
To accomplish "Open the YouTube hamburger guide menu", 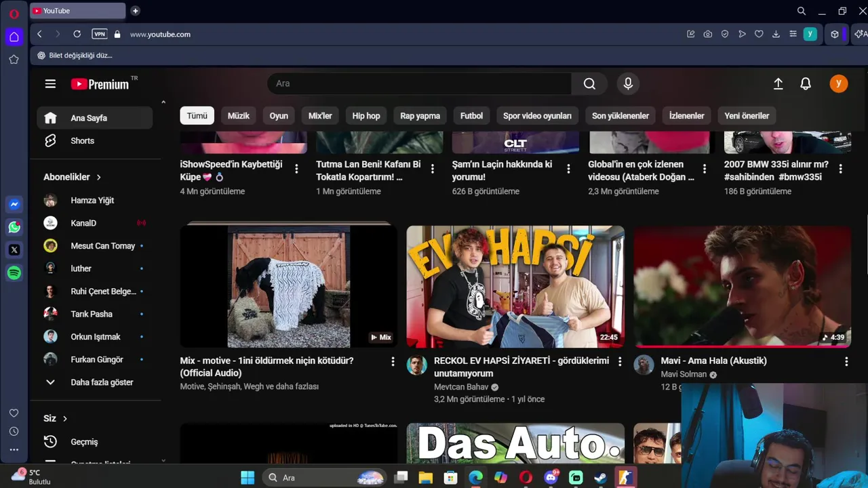I will tap(50, 84).
